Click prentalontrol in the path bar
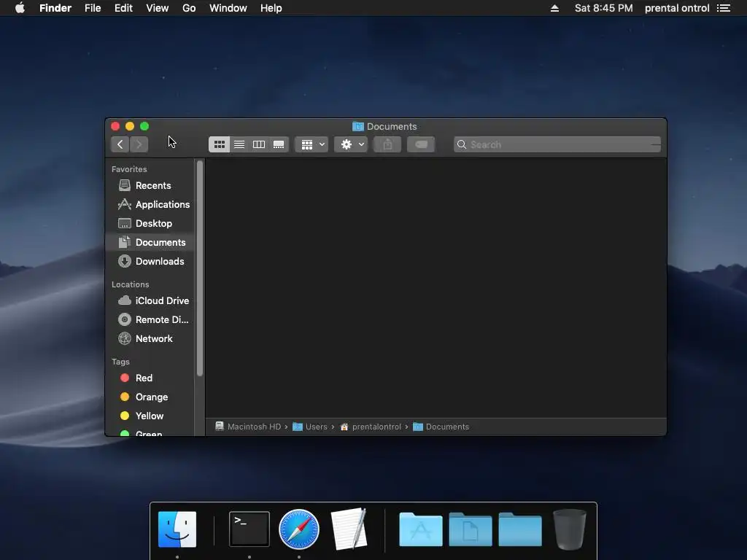Image resolution: width=747 pixels, height=560 pixels. pyautogui.click(x=371, y=427)
